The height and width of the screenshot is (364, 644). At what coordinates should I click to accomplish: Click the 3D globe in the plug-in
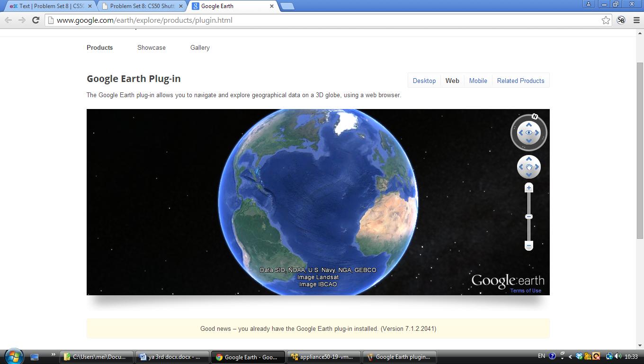point(318,202)
